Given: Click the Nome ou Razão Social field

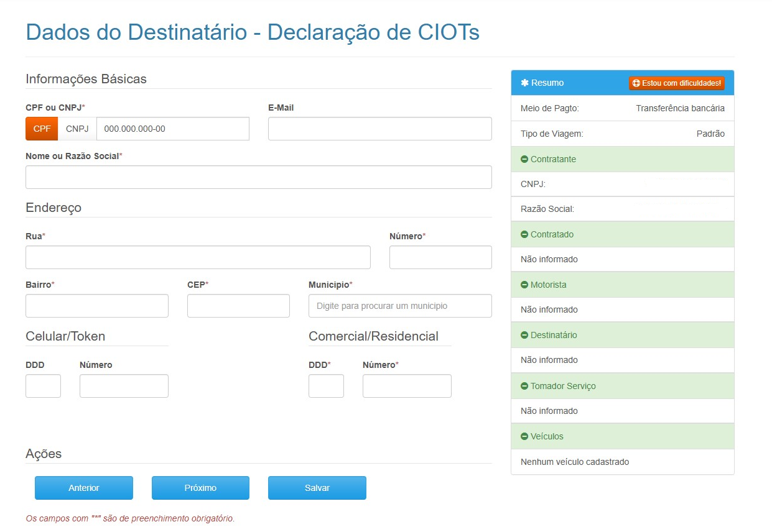Looking at the screenshot, I should coord(259,177).
